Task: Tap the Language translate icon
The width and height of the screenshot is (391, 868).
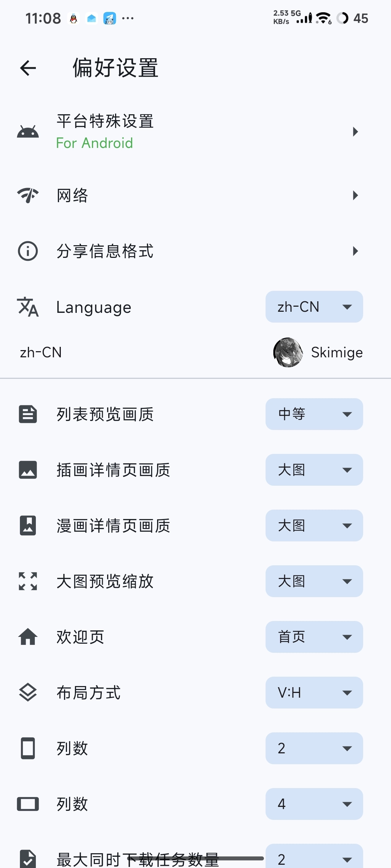Action: [x=28, y=307]
